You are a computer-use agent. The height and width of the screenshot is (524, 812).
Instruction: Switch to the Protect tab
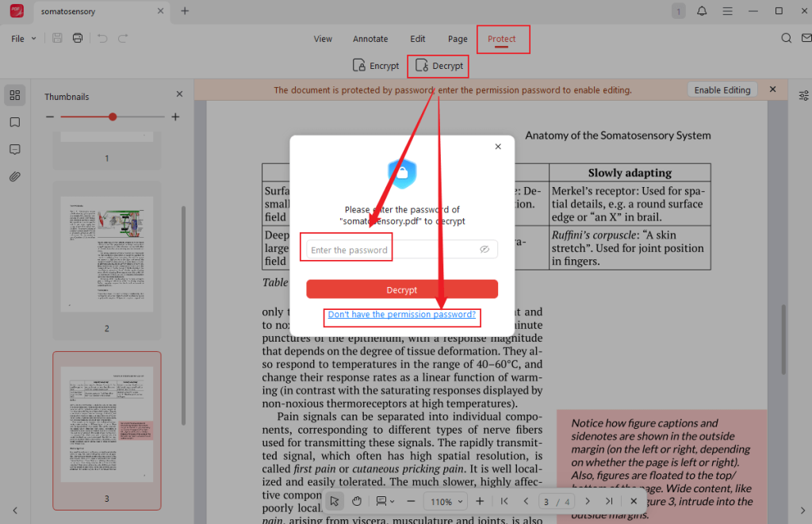(503, 38)
